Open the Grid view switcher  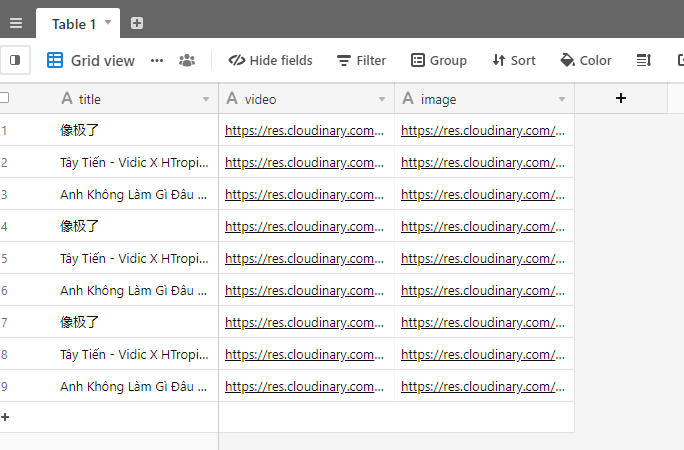(90, 60)
